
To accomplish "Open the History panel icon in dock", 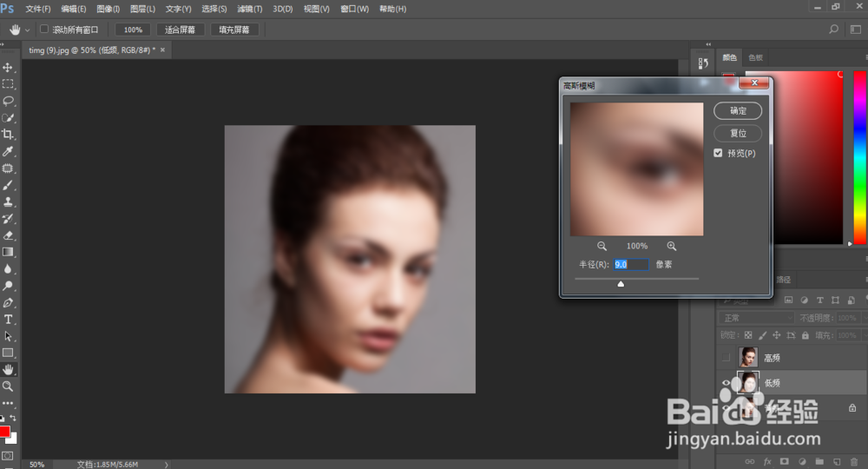I will tap(703, 63).
